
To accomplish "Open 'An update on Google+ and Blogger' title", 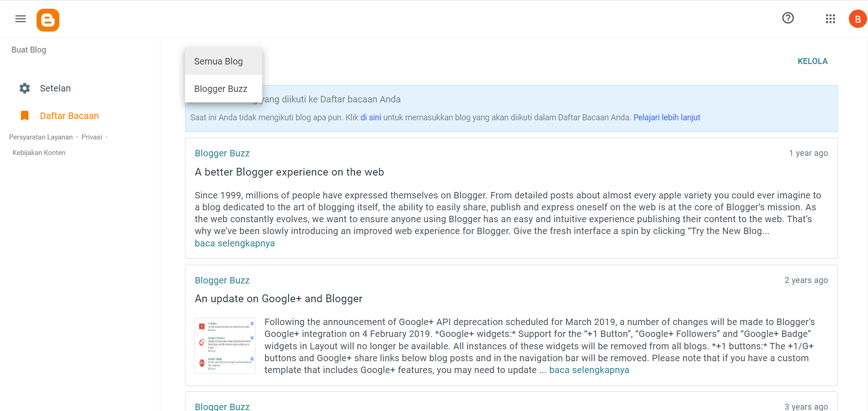I will pyautogui.click(x=279, y=299).
